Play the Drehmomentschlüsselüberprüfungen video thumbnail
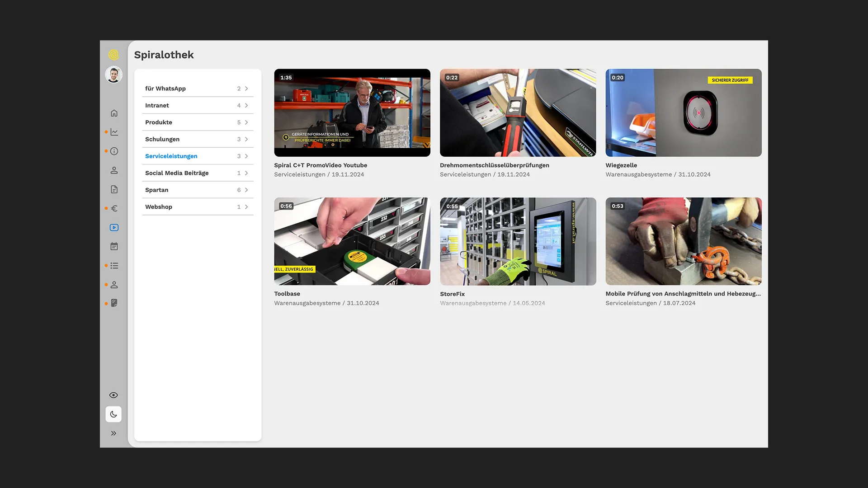This screenshot has height=488, width=868. pos(518,113)
